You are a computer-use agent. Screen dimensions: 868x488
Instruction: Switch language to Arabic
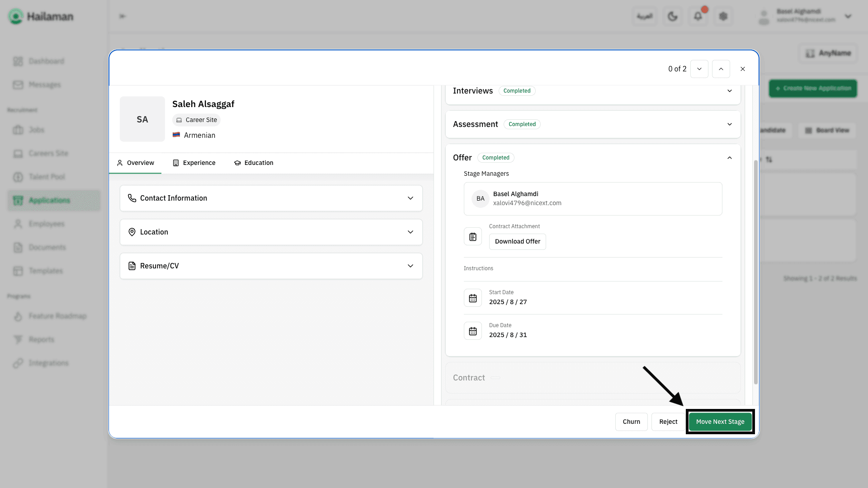tap(644, 17)
